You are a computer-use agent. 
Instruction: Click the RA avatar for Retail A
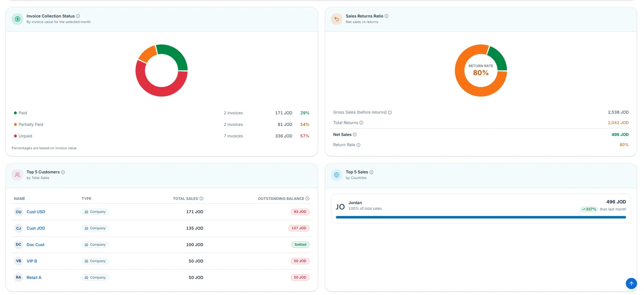(x=19, y=278)
